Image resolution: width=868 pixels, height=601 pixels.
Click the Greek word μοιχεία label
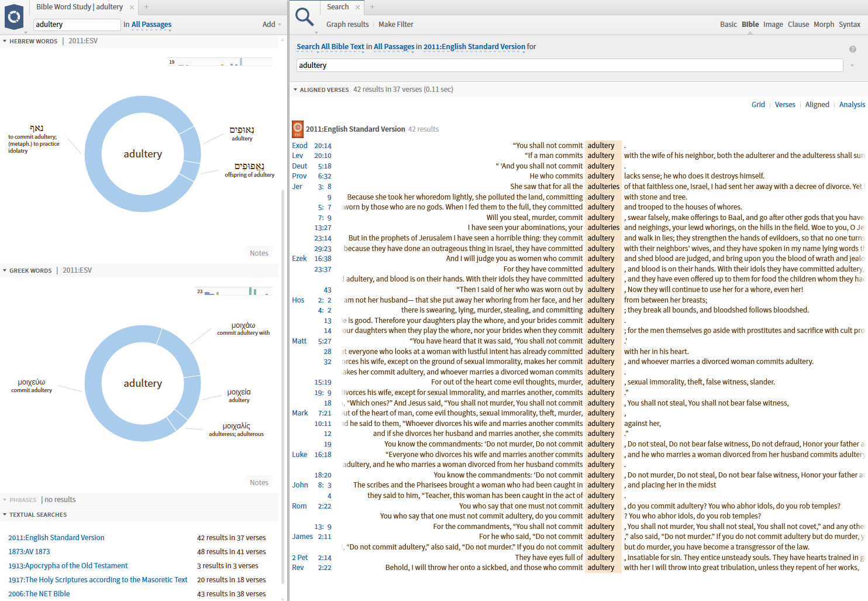[239, 396]
